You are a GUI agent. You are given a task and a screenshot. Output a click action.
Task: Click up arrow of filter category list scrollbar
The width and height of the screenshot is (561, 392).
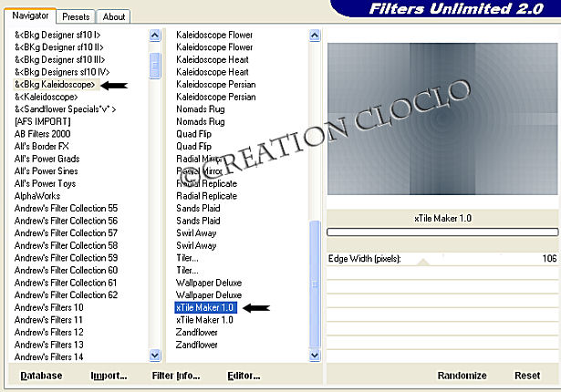(154, 36)
